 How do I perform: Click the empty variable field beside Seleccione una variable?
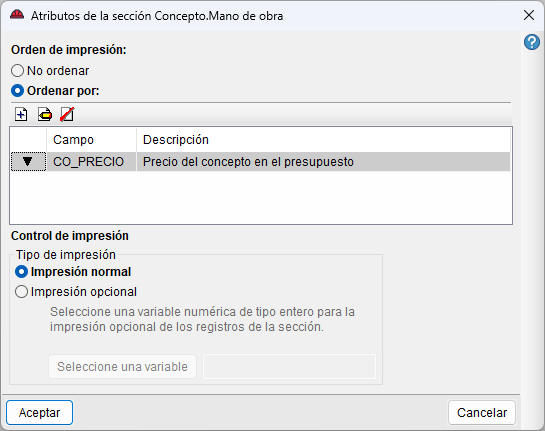coord(289,367)
